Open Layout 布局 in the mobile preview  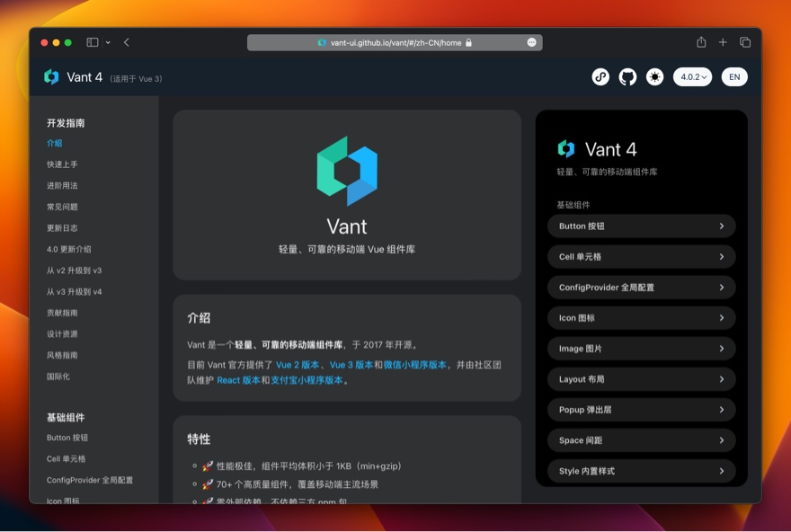[641, 379]
